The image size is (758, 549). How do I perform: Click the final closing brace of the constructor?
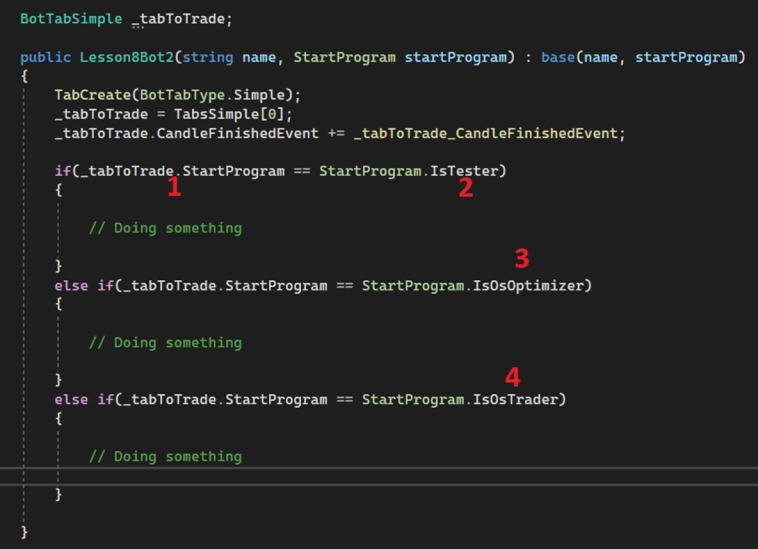pyautogui.click(x=24, y=532)
